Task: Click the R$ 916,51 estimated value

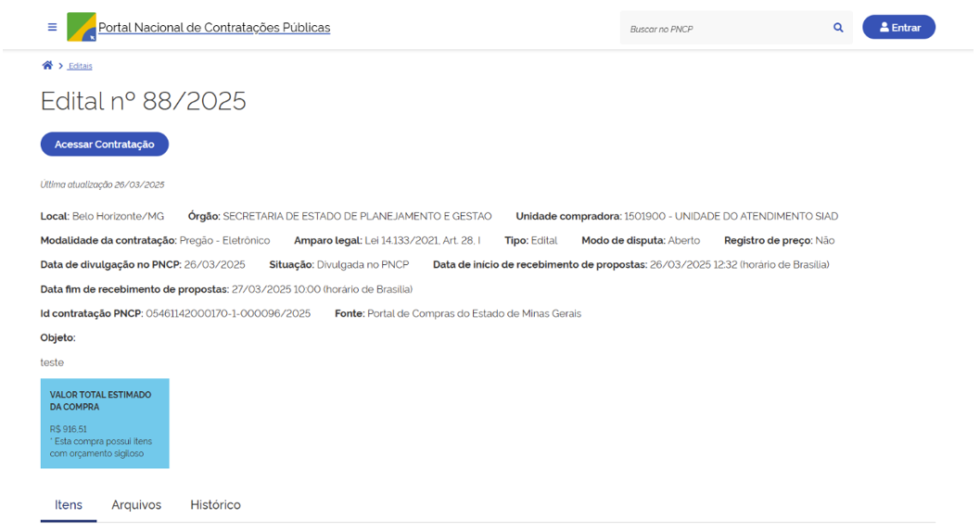Action: (68, 429)
